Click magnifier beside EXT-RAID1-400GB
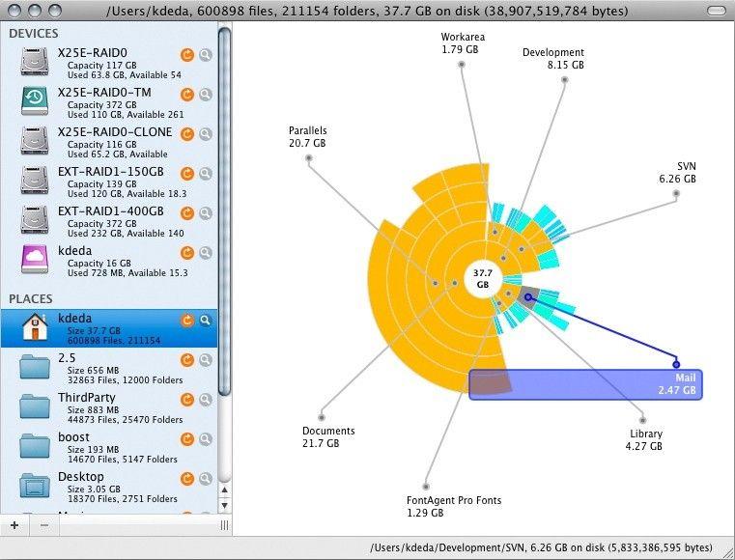 coord(206,213)
